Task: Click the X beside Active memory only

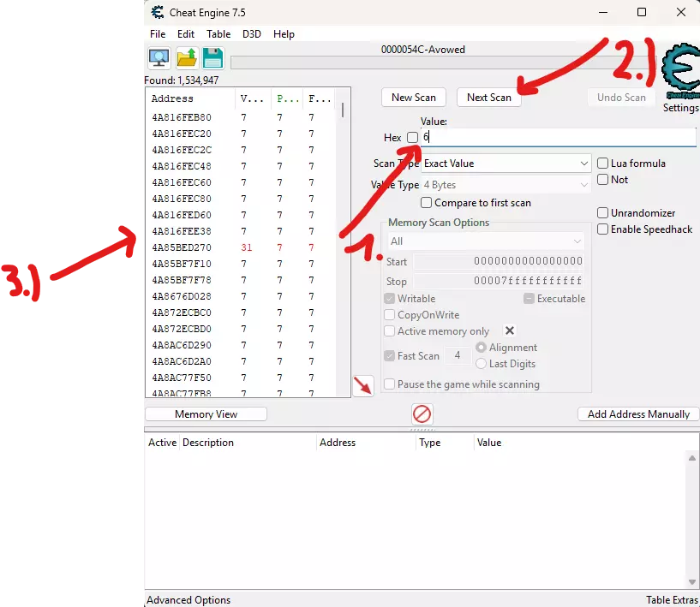Action: pos(510,330)
